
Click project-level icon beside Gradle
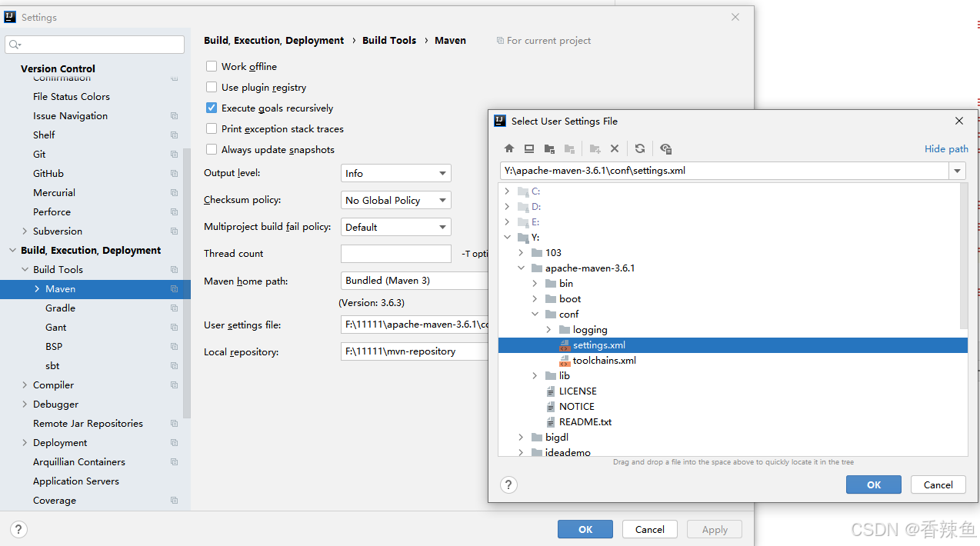coord(175,308)
